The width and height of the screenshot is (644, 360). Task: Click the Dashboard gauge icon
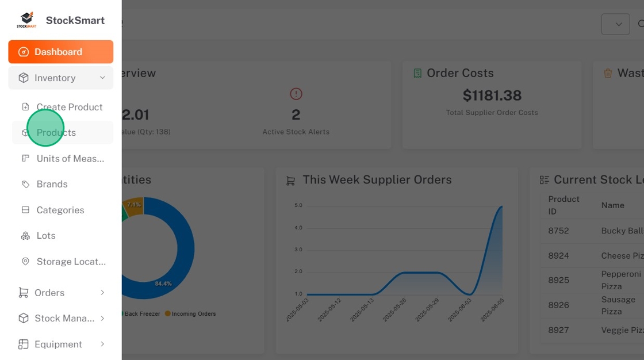click(24, 52)
